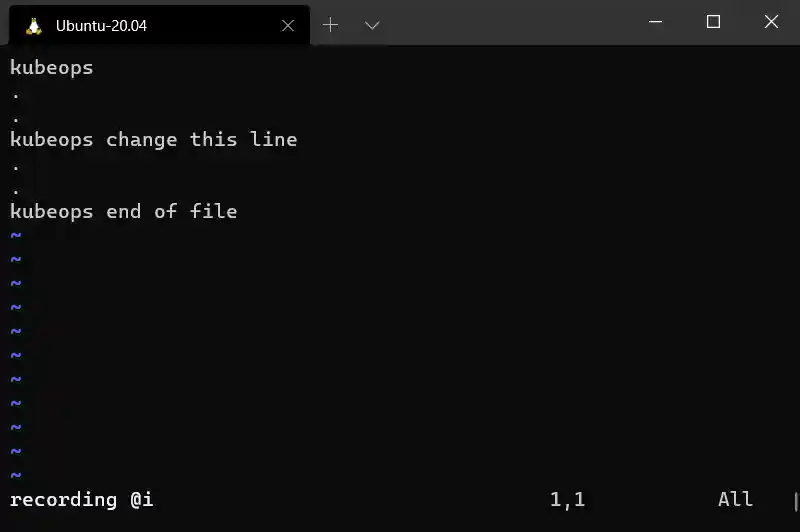The width and height of the screenshot is (800, 532).
Task: Click "kubeops" in "kubeops change this line"
Action: pos(51,140)
